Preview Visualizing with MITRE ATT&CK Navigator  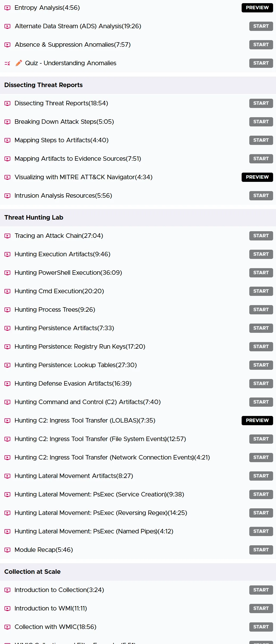pos(257,177)
